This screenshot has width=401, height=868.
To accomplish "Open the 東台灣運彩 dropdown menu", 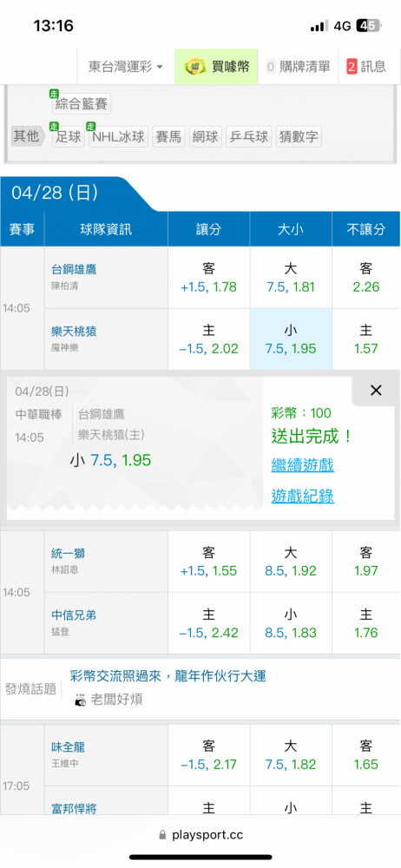I will coord(126,67).
